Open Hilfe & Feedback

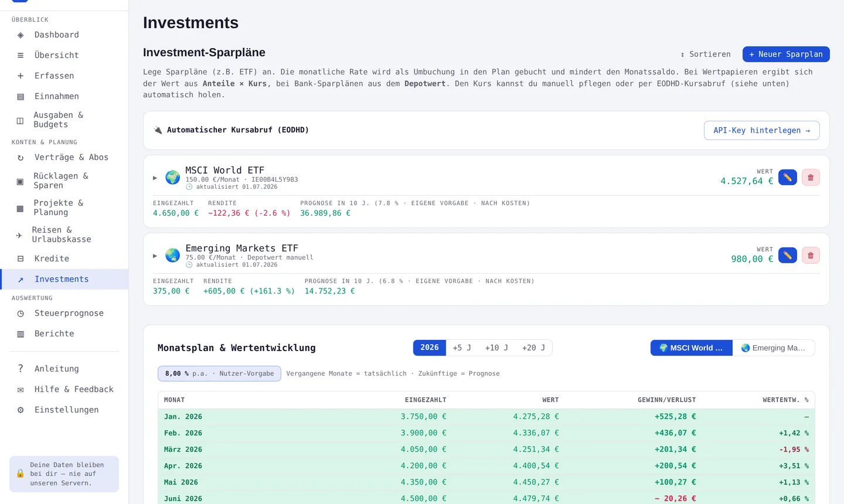point(64,390)
